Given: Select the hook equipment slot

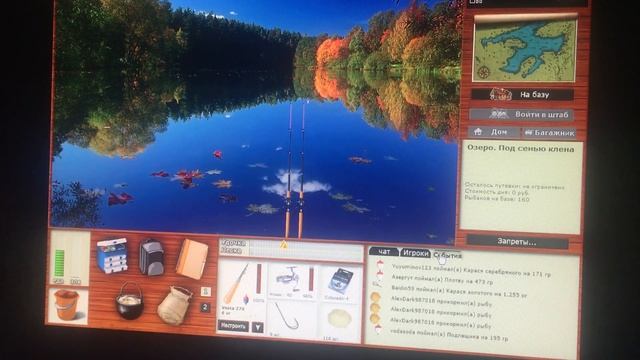Looking at the screenshot, I should tap(290, 320).
